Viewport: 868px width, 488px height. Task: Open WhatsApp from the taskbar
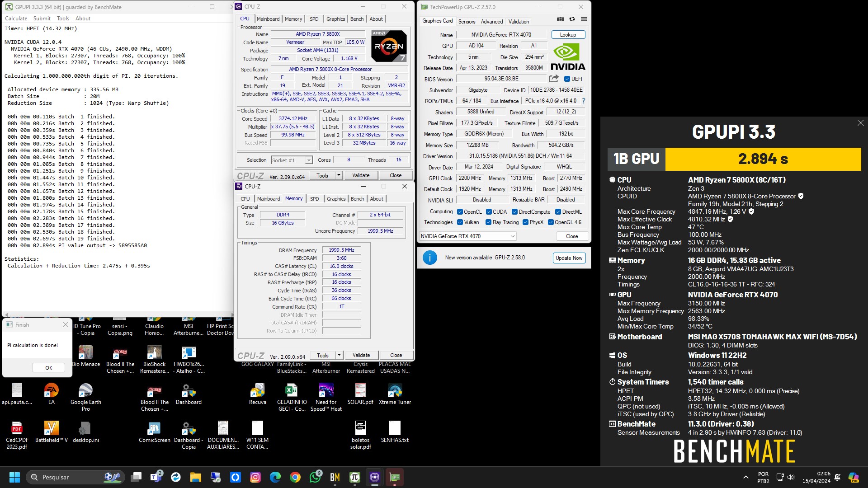[x=315, y=477]
